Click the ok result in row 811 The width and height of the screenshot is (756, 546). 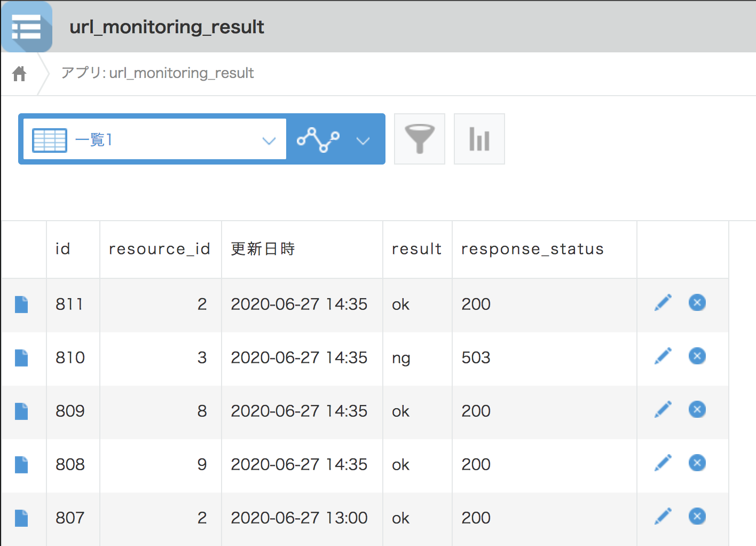coord(400,304)
